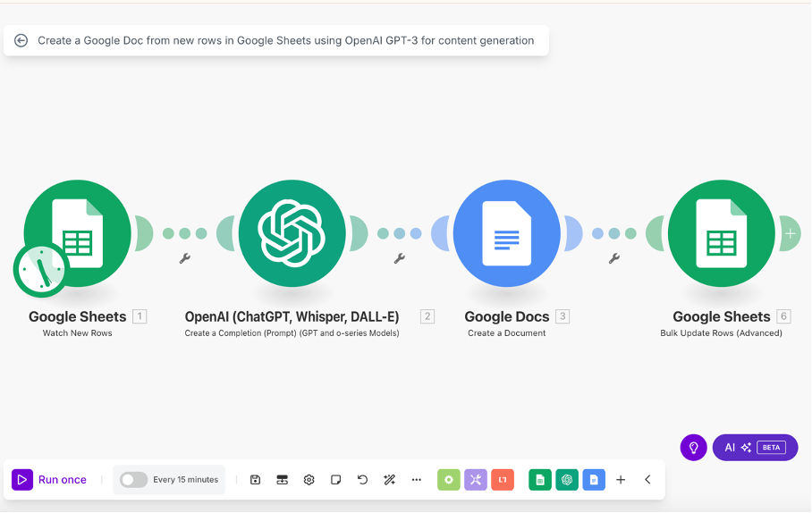Click the blue Google Docs toolbar icon

tap(593, 480)
